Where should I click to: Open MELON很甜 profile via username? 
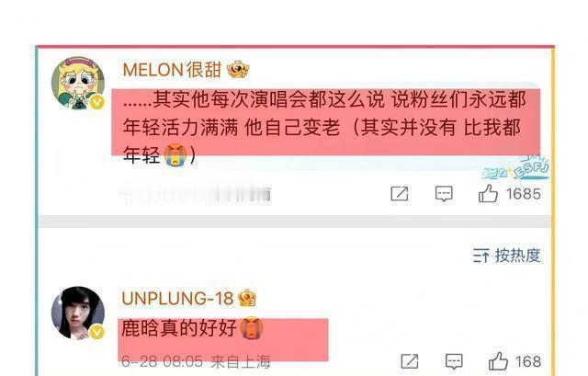(x=172, y=70)
